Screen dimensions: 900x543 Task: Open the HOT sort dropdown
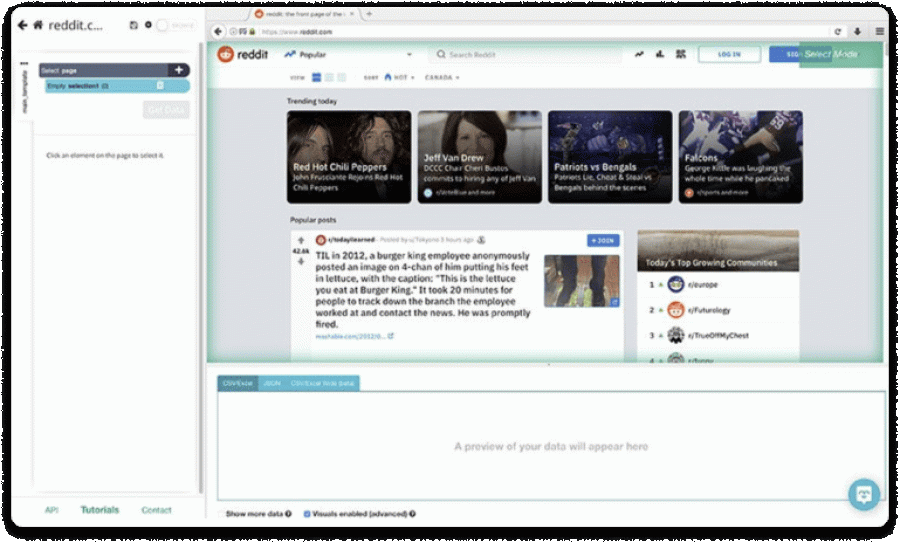[x=399, y=77]
